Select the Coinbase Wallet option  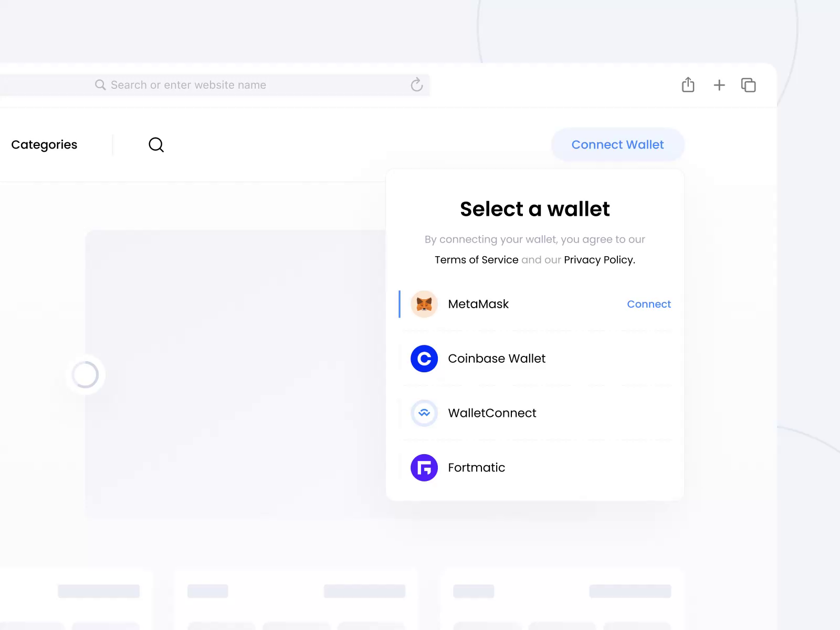tap(497, 359)
